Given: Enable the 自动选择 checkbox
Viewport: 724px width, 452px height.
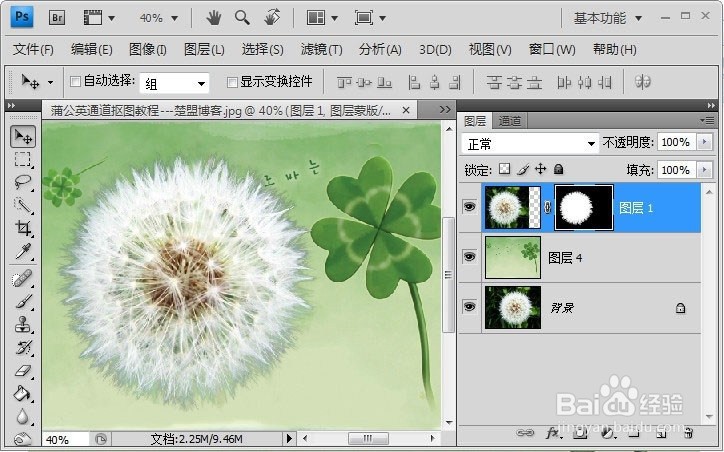Looking at the screenshot, I should pos(75,82).
